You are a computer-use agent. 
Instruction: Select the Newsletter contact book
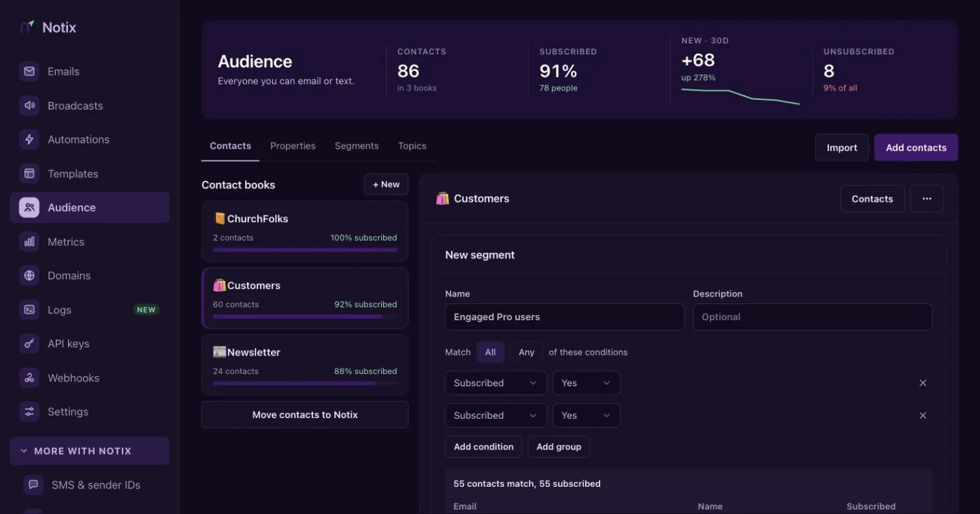(305, 364)
